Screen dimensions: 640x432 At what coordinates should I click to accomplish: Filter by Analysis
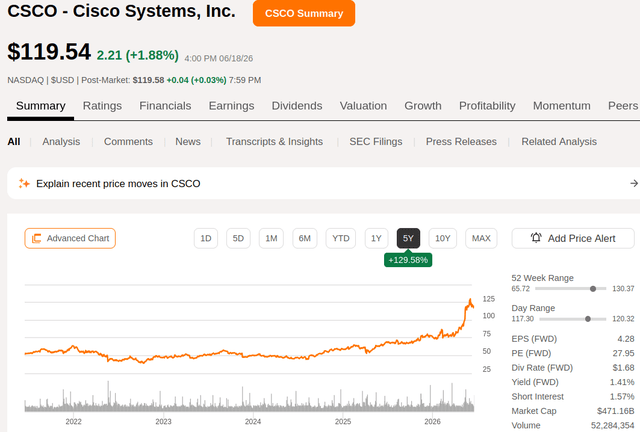(x=61, y=142)
